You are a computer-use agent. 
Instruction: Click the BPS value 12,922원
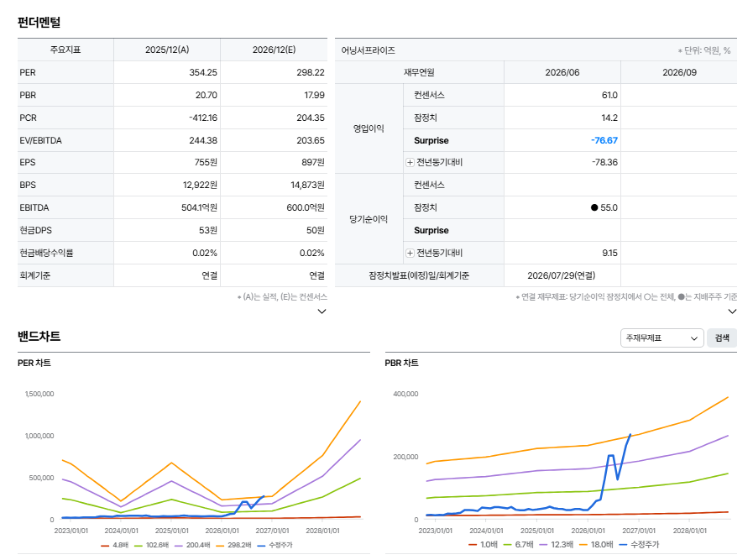coord(201,185)
